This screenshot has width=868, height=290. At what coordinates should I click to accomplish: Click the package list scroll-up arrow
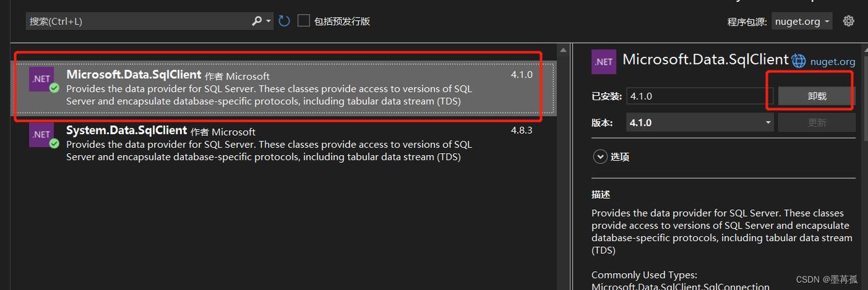click(x=563, y=49)
